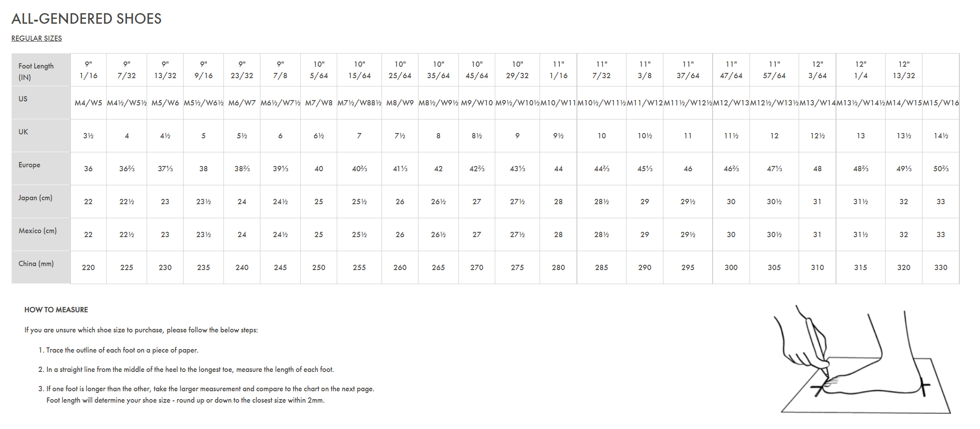
Task: Select the Mexico (cm) row header
Action: [x=41, y=234]
